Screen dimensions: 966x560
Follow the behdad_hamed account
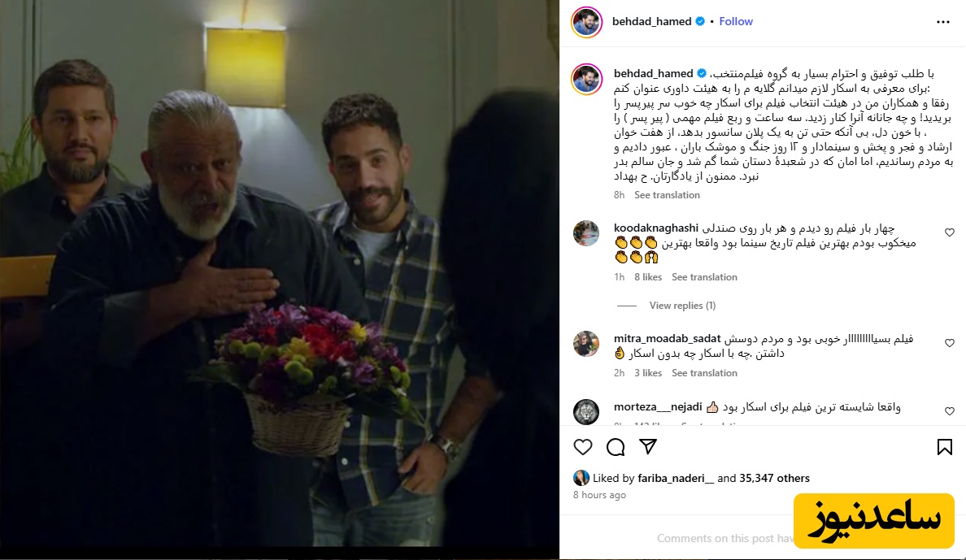(x=736, y=21)
